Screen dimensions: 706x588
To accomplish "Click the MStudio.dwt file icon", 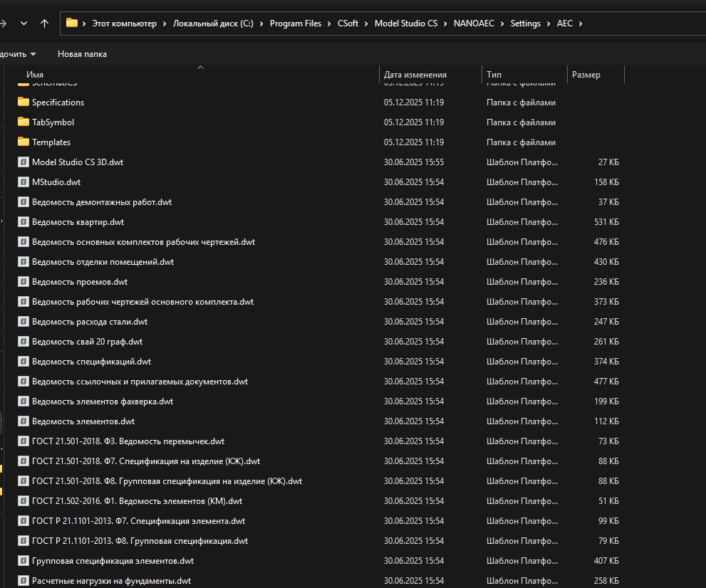I will coord(23,182).
